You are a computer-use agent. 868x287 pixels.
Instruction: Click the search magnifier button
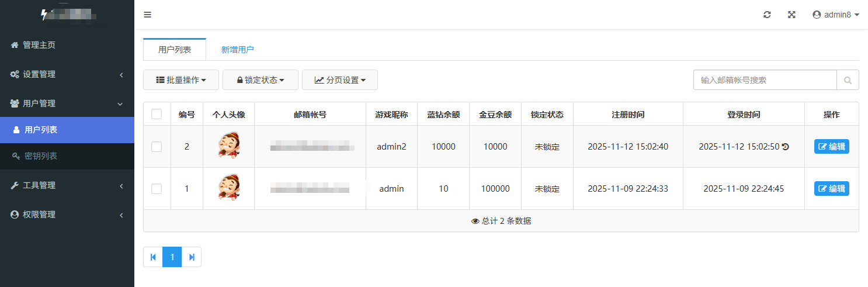point(848,80)
